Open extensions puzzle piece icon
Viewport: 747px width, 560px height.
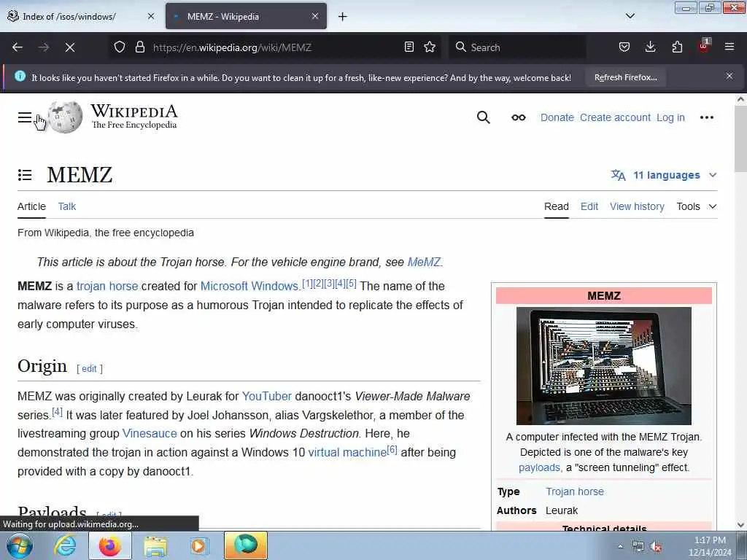tap(677, 47)
